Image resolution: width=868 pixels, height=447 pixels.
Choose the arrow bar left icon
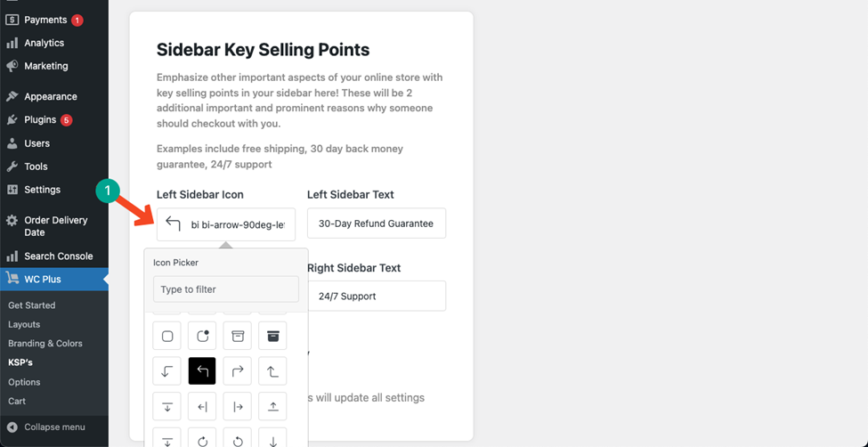[202, 407]
